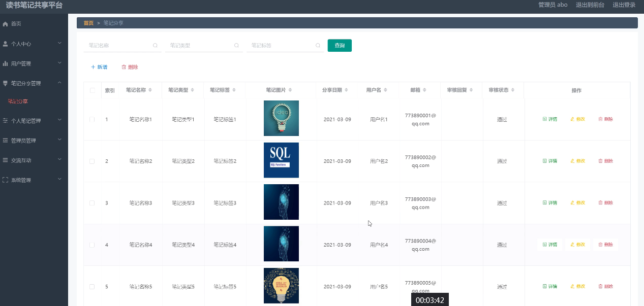Sort by 笔记图片 column arrows

[x=290, y=90]
